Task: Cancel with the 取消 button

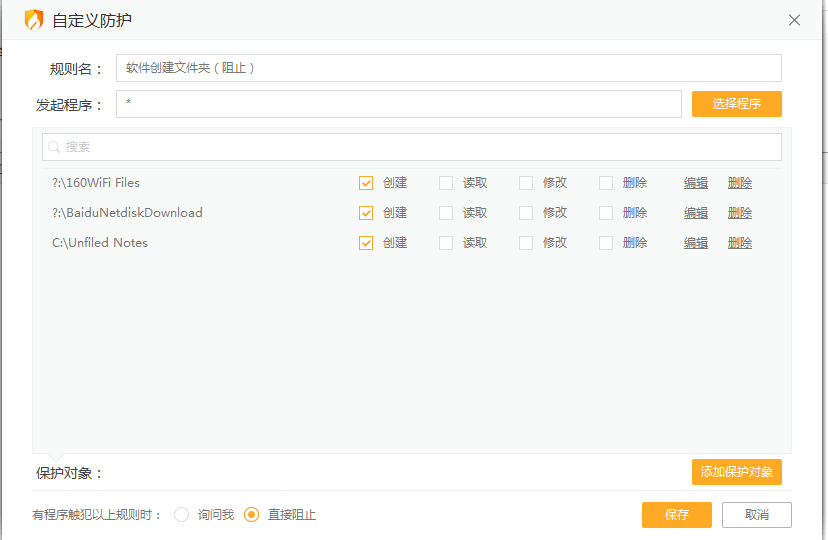Action: tap(757, 515)
